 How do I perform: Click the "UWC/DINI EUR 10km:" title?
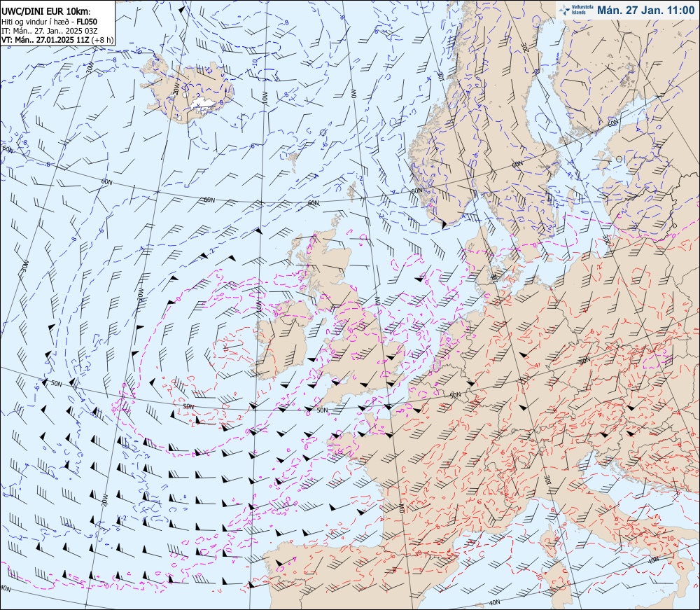(x=46, y=12)
